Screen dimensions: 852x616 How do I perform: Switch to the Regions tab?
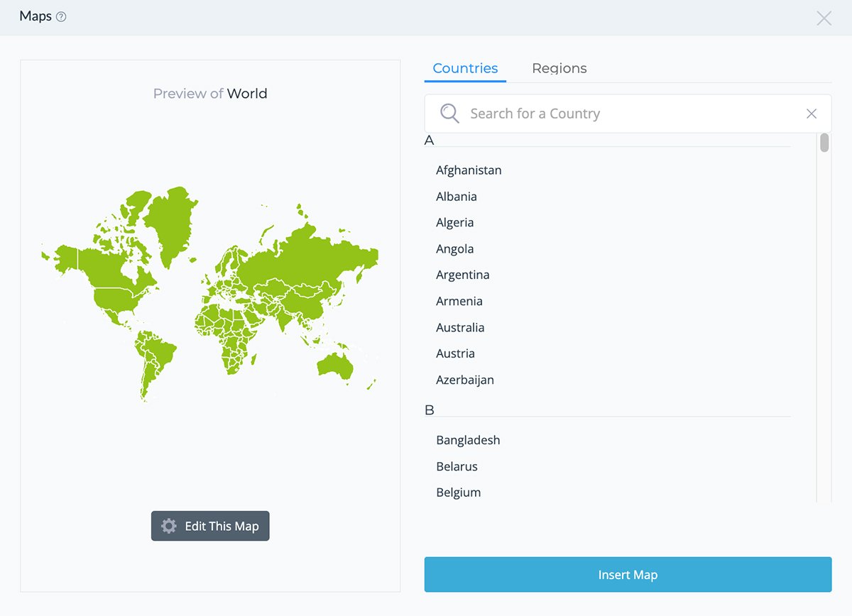(559, 67)
